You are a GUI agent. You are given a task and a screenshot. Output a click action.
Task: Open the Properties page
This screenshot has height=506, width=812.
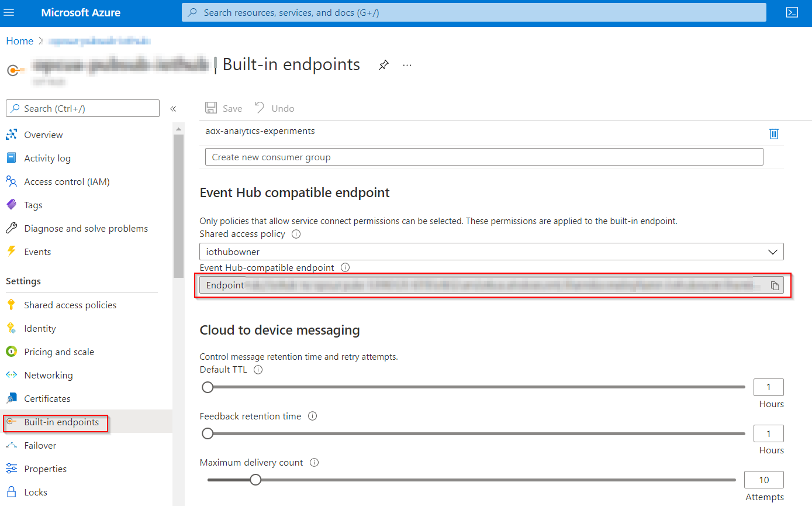(46, 469)
